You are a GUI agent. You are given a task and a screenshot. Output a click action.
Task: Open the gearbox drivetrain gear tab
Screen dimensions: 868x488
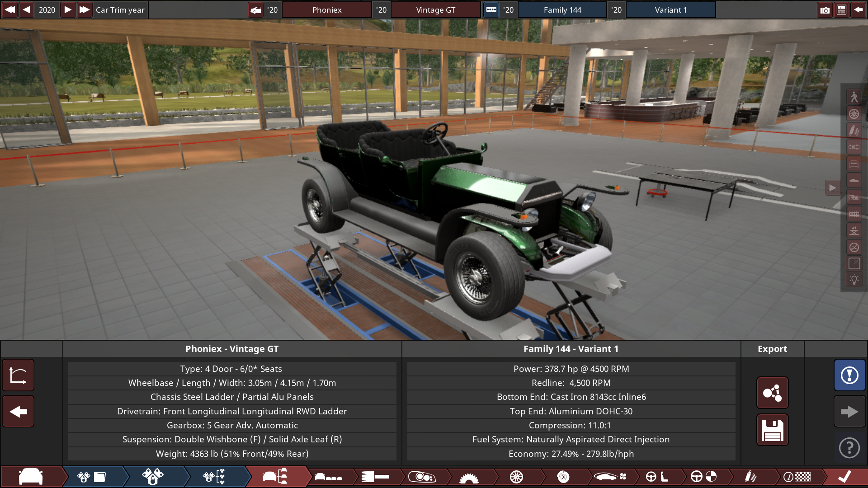pos(469,477)
